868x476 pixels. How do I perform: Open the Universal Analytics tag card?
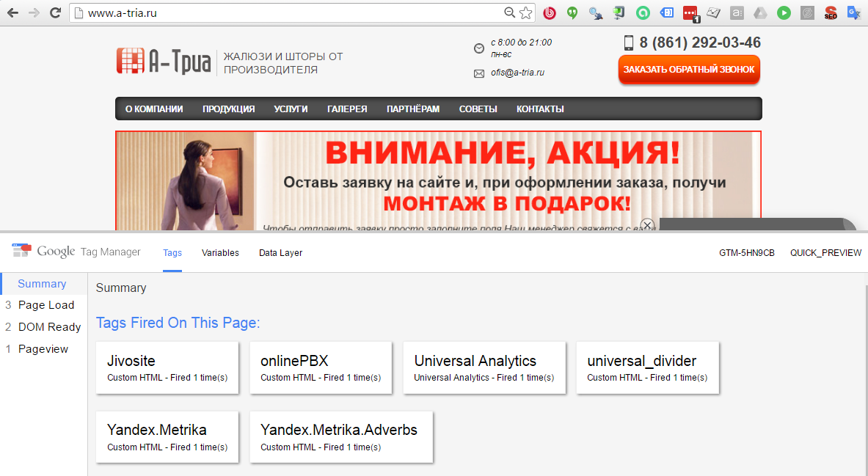[484, 368]
